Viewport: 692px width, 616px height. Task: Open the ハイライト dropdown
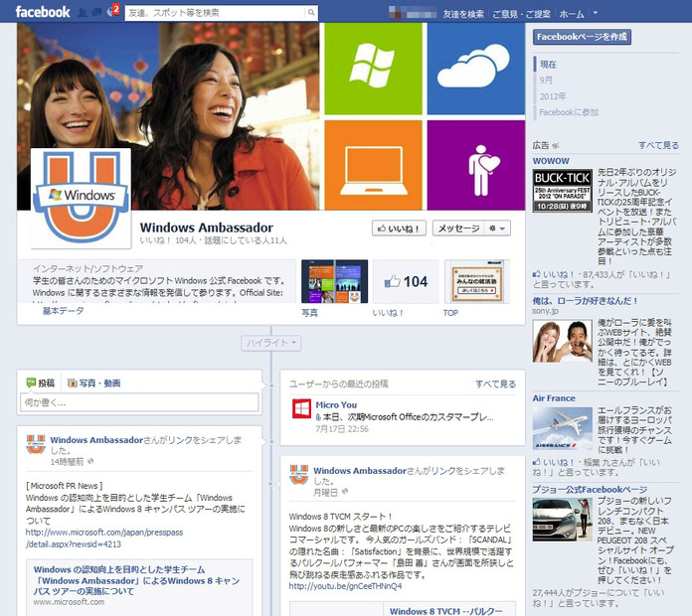pyautogui.click(x=271, y=343)
